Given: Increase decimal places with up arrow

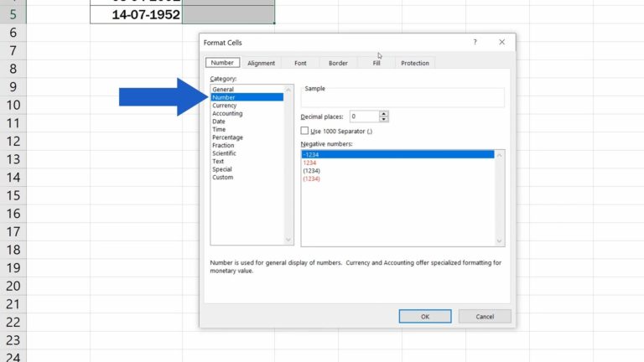Looking at the screenshot, I should click(x=384, y=114).
